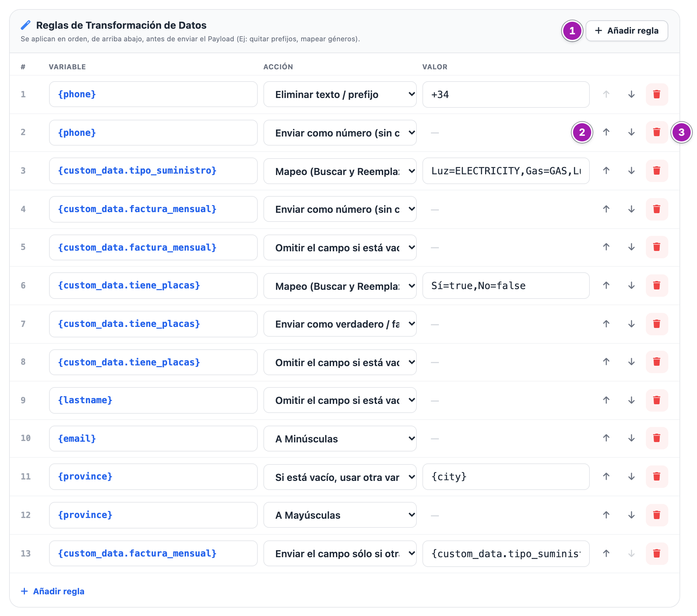The width and height of the screenshot is (697, 616).
Task: Click the 'Reglas de Transformación de Datos' title
Action: click(x=121, y=25)
